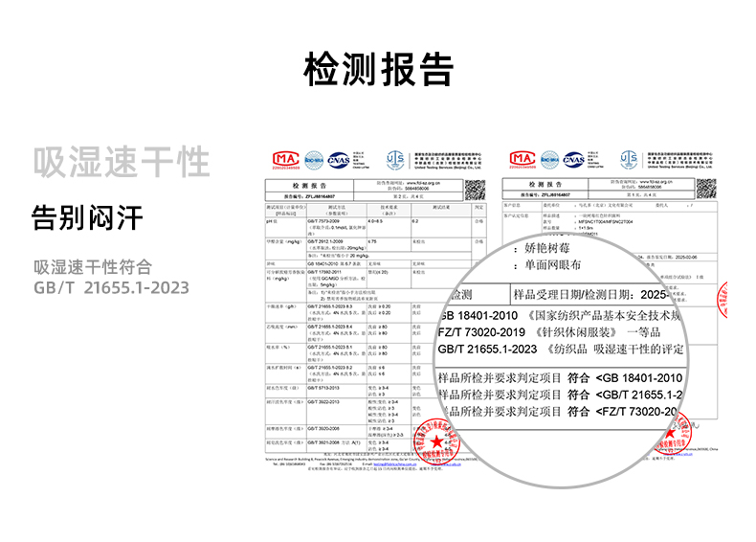Click the UTS logo on right report
The width and height of the screenshot is (756, 542).
[629, 159]
